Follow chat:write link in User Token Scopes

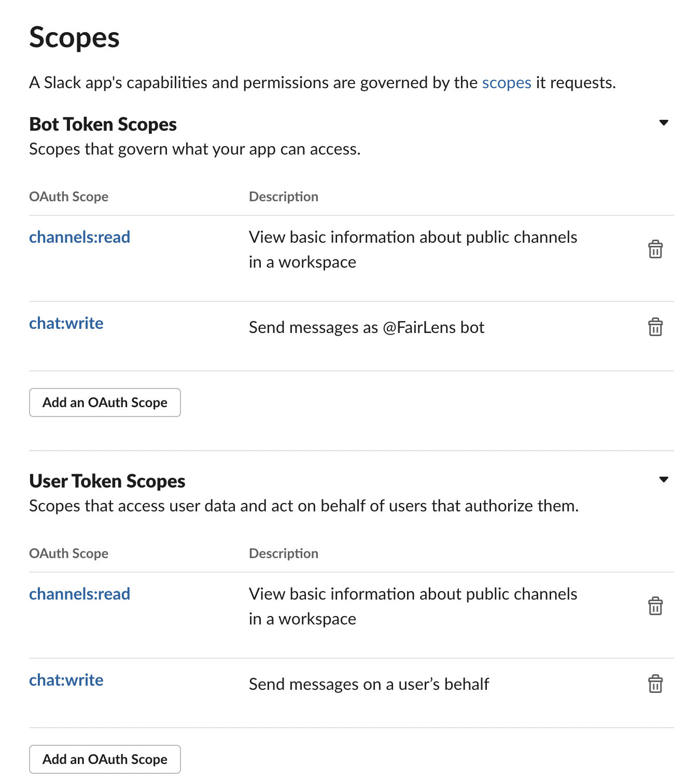[x=66, y=680]
